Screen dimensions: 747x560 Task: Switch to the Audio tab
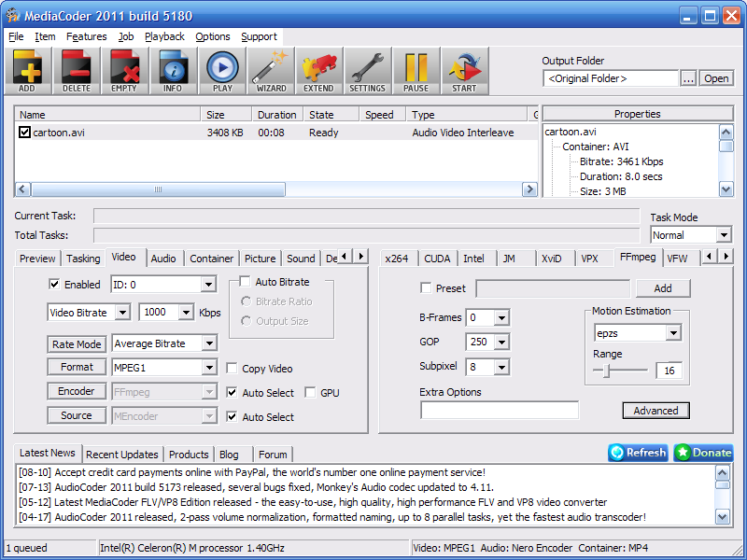163,259
